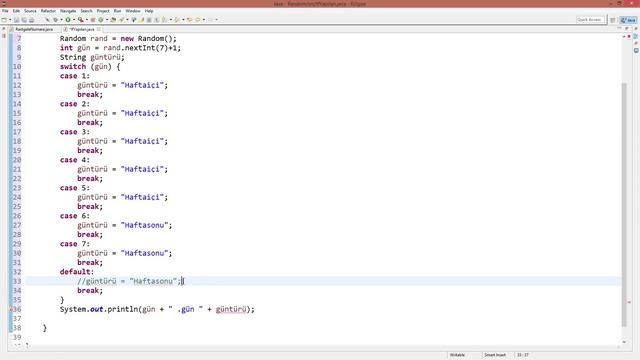
Task: Click 'String güntürü;' on line 9
Action: [92, 57]
